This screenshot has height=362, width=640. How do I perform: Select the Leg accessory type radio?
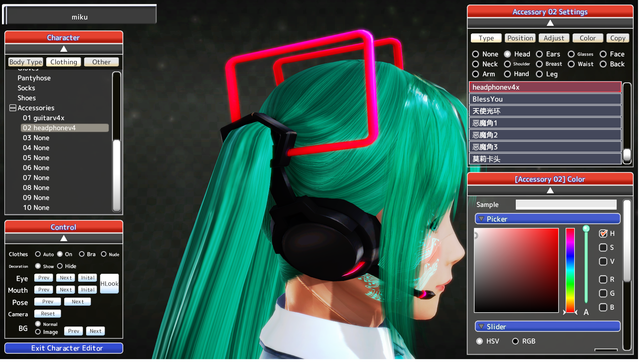tap(539, 74)
